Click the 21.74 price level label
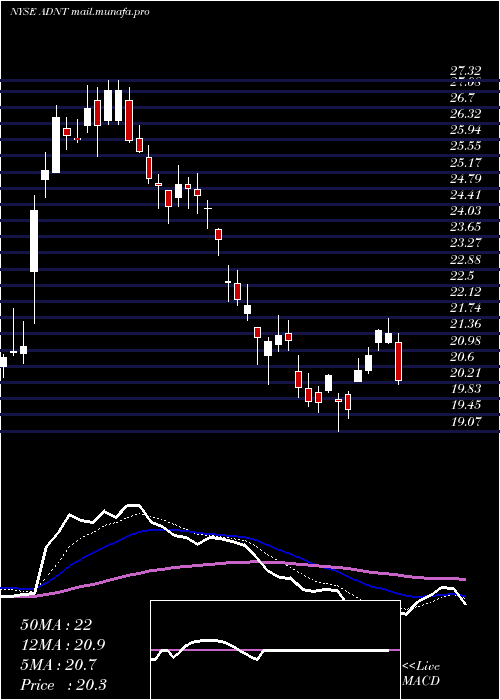 pos(465,308)
